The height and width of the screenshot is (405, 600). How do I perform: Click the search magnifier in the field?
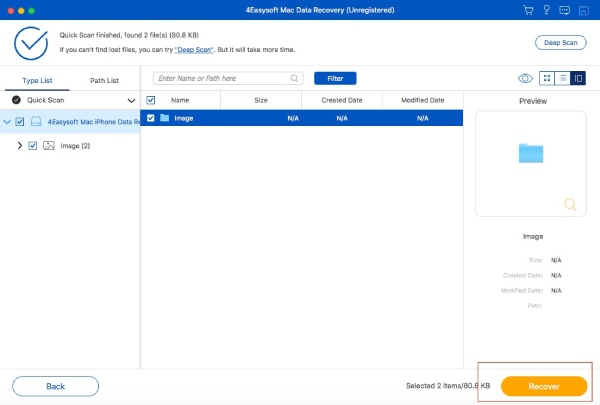(294, 78)
